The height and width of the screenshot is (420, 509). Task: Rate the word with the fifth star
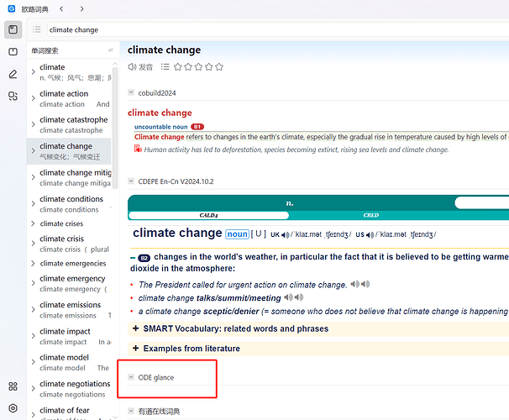219,66
